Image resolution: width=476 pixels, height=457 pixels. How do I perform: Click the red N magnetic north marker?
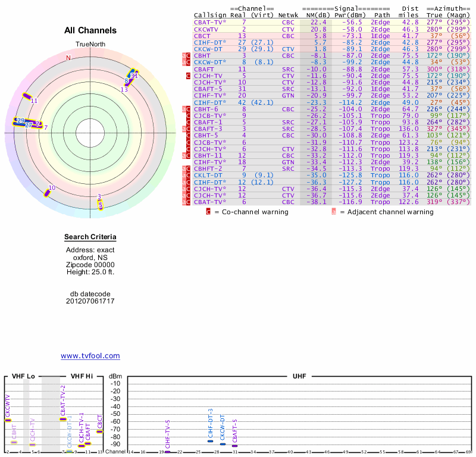click(x=68, y=58)
